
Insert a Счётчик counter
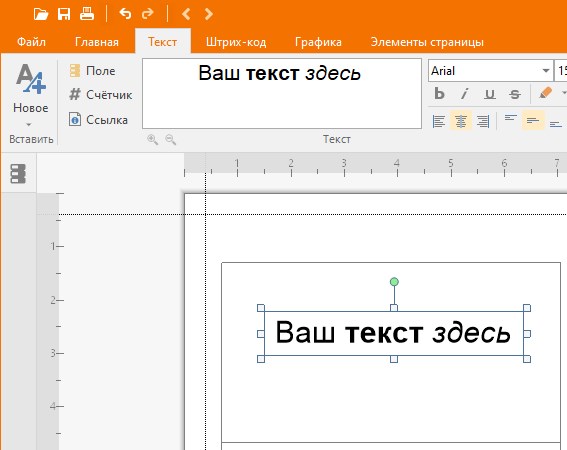[x=101, y=95]
